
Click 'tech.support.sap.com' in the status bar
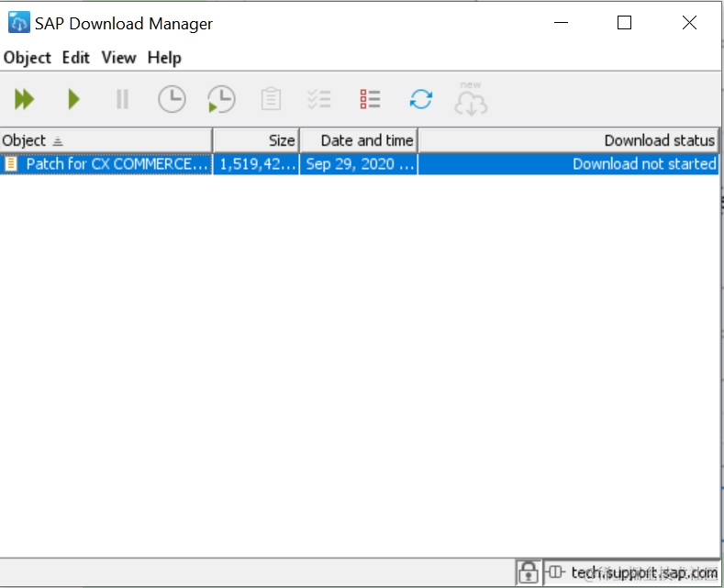[x=644, y=572]
